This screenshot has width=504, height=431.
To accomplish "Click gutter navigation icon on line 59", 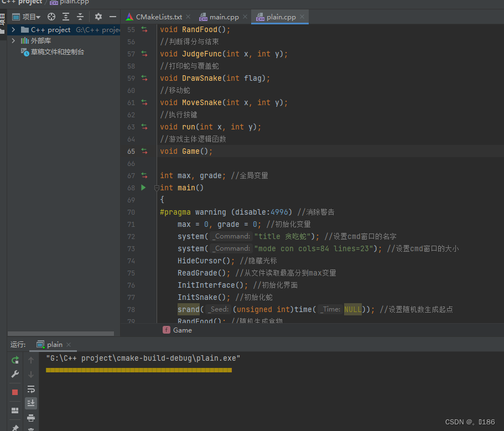I will (x=144, y=78).
